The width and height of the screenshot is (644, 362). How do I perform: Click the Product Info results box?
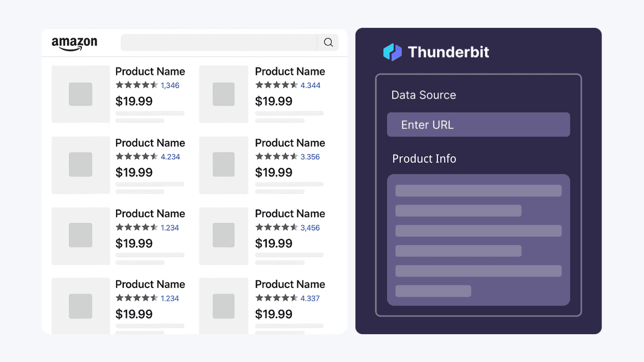[x=479, y=240]
